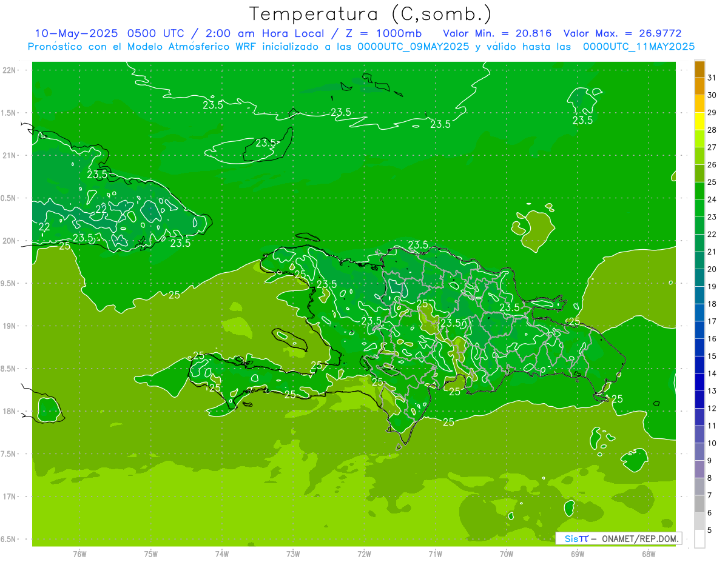The image size is (728, 562).
Task: Click the 70W longitude axis label
Action: pyautogui.click(x=507, y=554)
